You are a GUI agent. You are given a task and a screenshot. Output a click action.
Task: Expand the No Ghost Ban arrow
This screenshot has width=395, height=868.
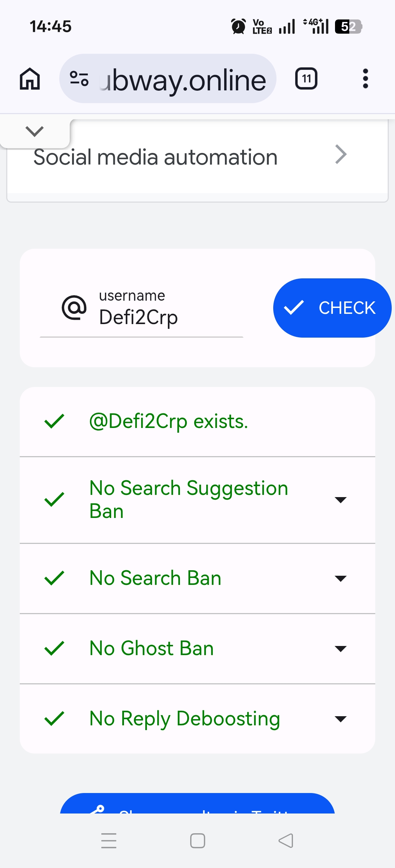pos(341,649)
